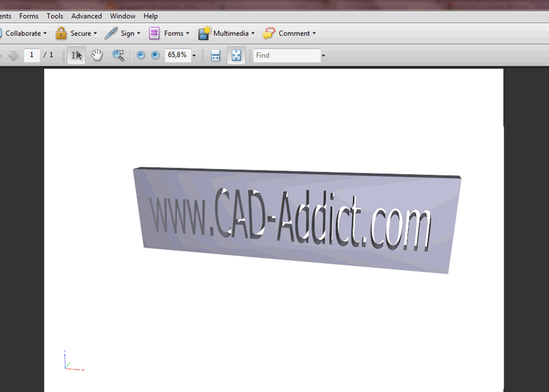Click the page number field

31,55
